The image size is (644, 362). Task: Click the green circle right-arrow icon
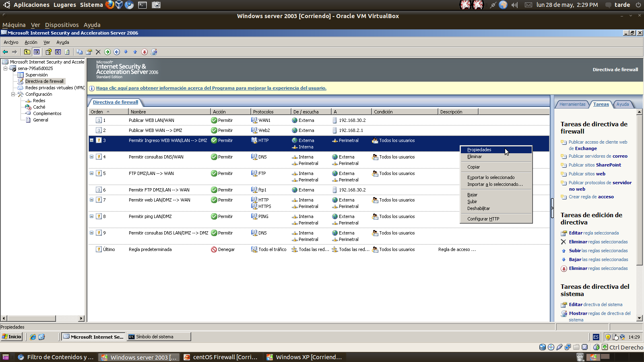(x=107, y=52)
